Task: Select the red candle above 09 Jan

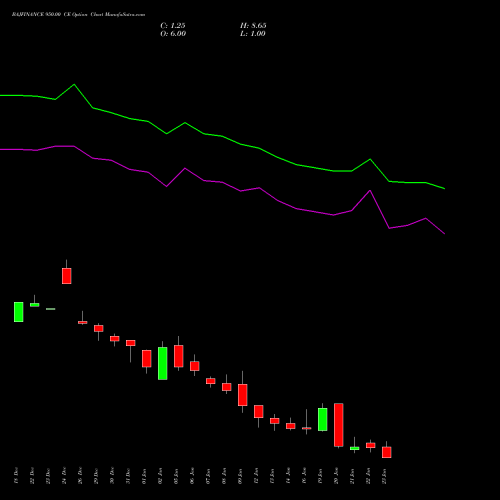Action: pyautogui.click(x=243, y=395)
